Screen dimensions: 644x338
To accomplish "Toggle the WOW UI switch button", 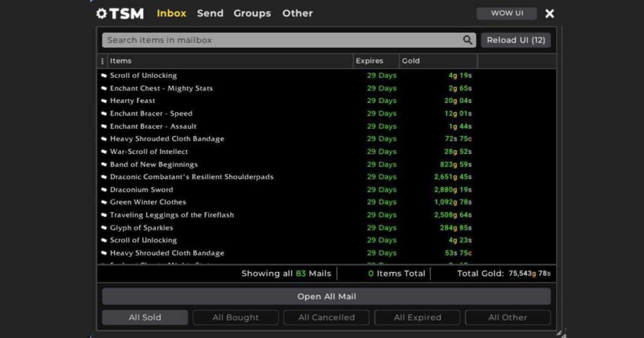I will pyautogui.click(x=506, y=13).
